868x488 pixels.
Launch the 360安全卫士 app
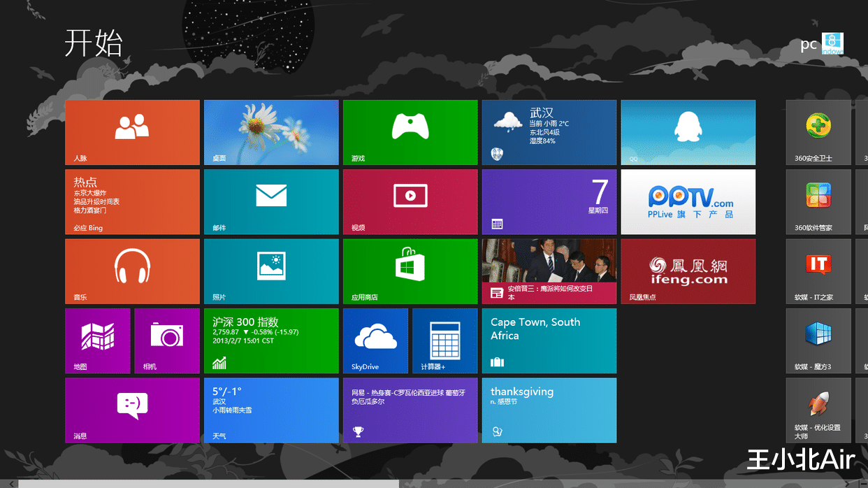point(818,132)
